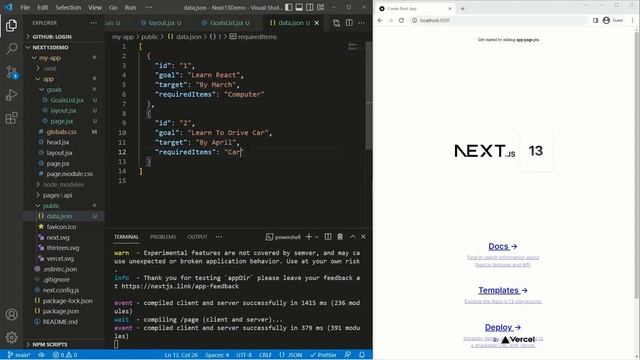Open the Deploy link in browser
The image size is (640, 360).
click(503, 327)
